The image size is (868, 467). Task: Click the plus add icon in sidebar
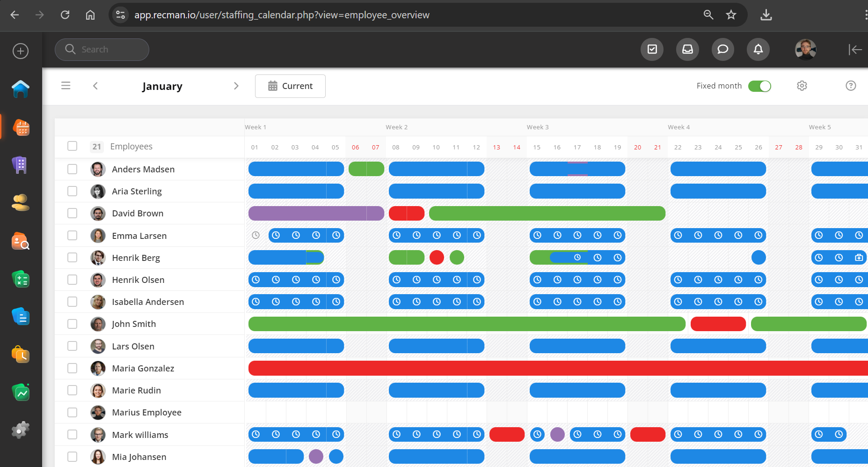point(21,51)
